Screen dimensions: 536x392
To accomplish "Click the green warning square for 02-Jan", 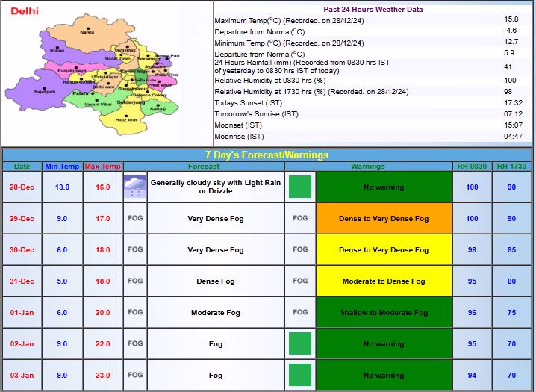I will 300,343.
